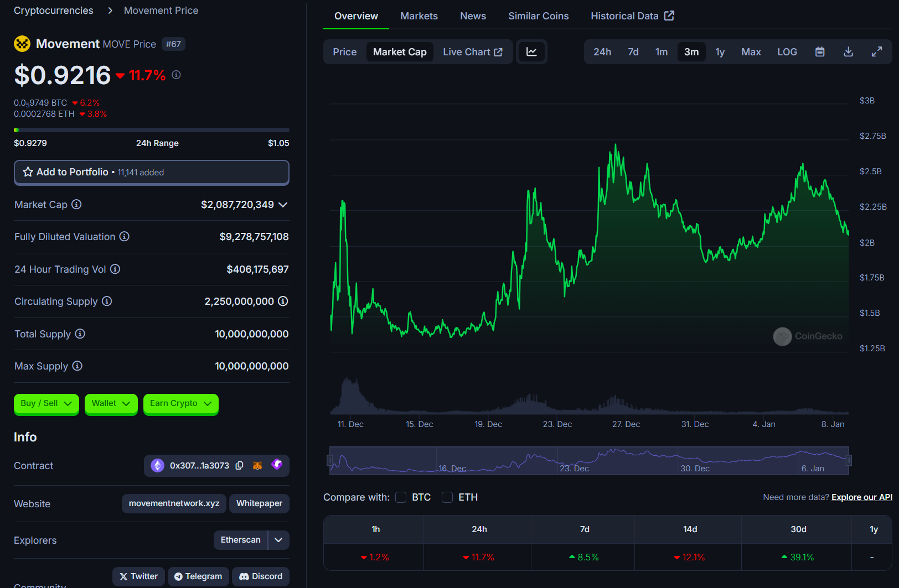Expand the Explorers chevron dropdown
Image resolution: width=899 pixels, height=588 pixels.
pyautogui.click(x=278, y=540)
